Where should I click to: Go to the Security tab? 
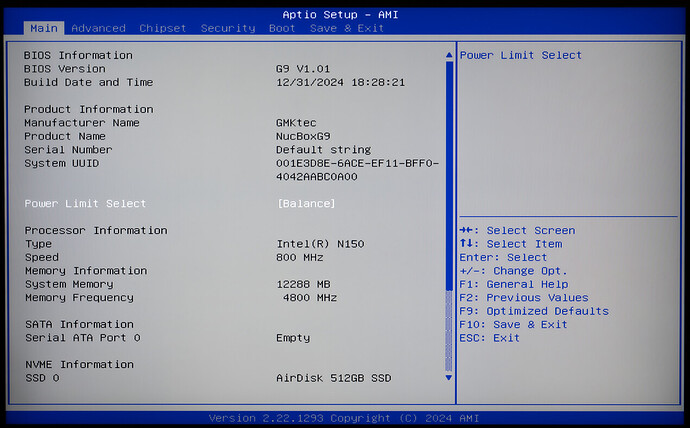(x=228, y=28)
